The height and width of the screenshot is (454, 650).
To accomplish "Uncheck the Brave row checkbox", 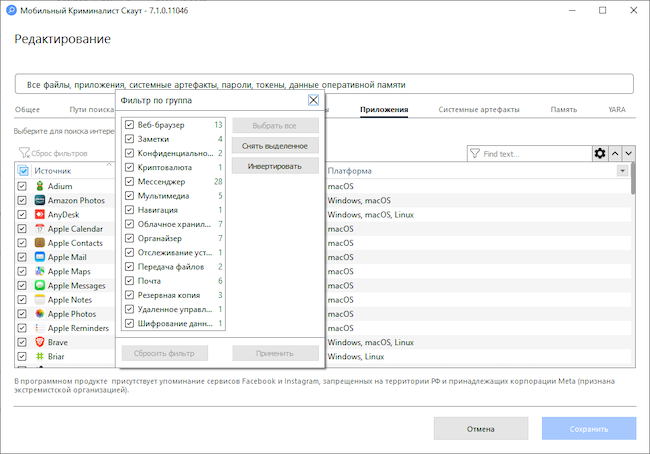I will [x=22, y=342].
